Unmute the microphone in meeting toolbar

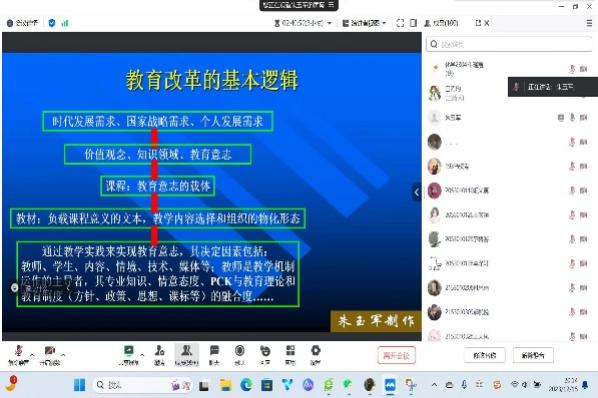(x=18, y=355)
